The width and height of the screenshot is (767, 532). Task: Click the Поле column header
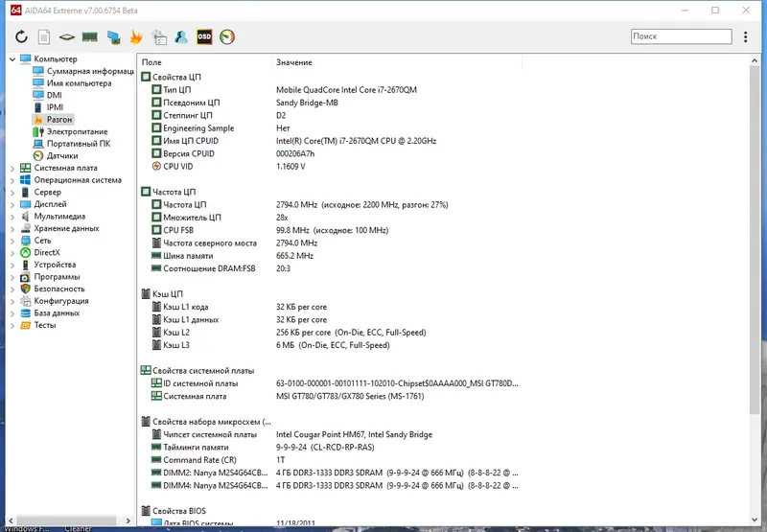pos(204,62)
